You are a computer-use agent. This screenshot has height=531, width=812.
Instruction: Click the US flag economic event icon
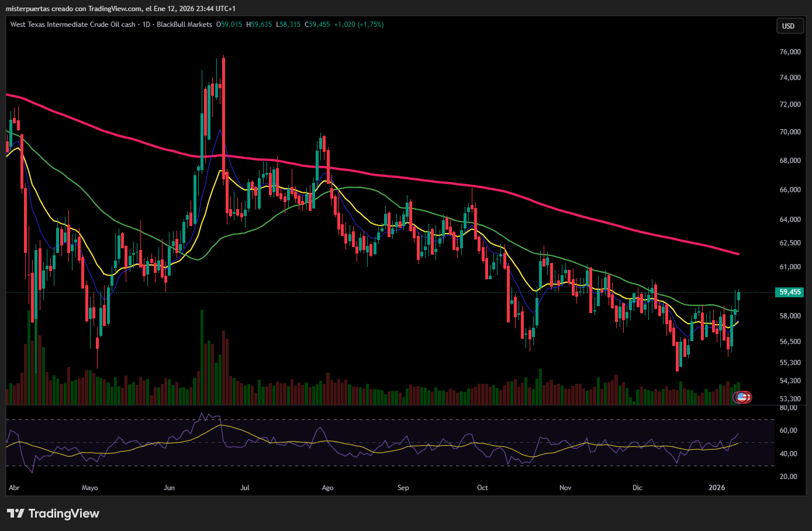pyautogui.click(x=742, y=397)
